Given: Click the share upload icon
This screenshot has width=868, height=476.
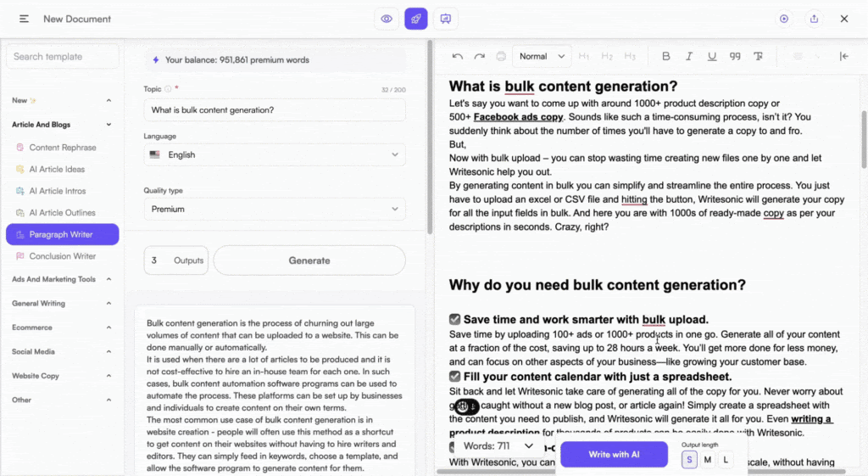Looking at the screenshot, I should tap(814, 19).
